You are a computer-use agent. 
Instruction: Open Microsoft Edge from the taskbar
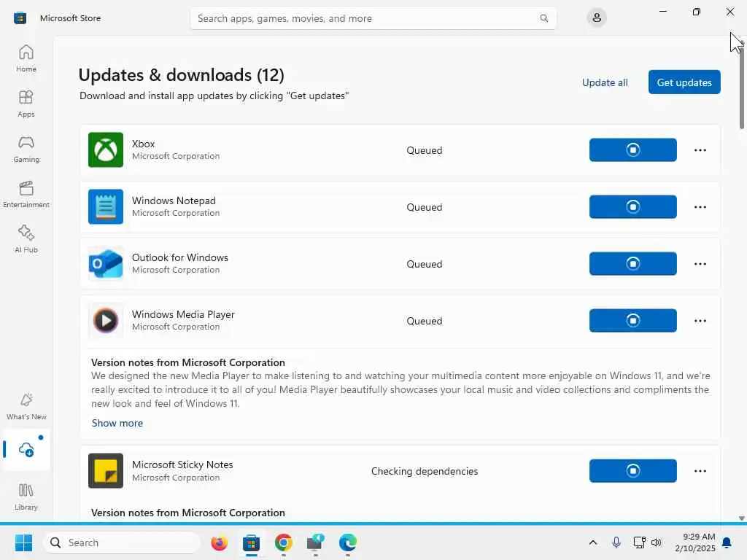pos(348,542)
